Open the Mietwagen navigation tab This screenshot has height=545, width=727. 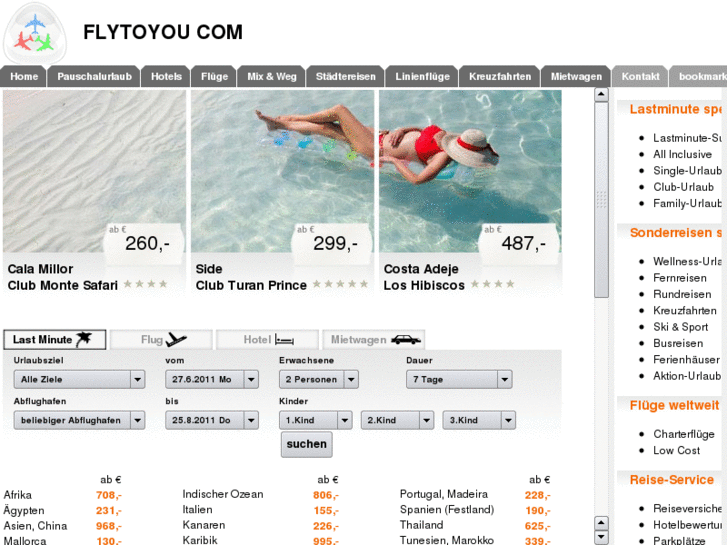point(576,77)
